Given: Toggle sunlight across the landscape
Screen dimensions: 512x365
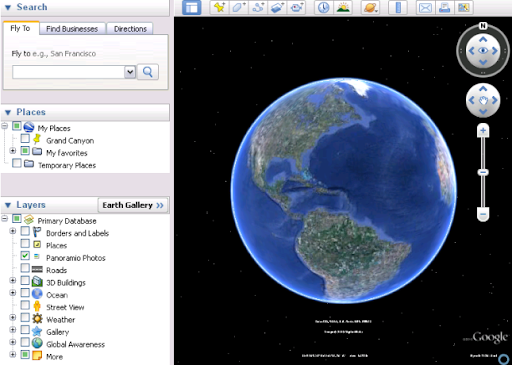Looking at the screenshot, I should coord(343,7).
